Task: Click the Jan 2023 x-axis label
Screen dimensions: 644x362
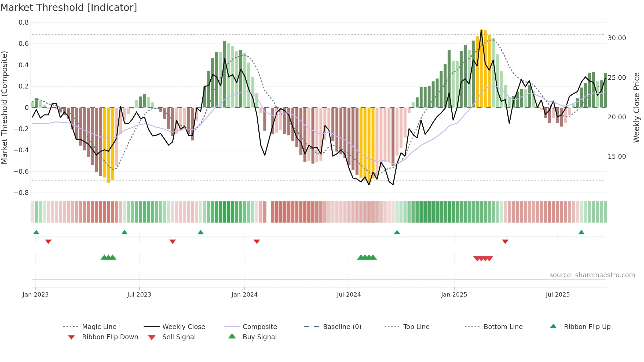Action: [36, 295]
